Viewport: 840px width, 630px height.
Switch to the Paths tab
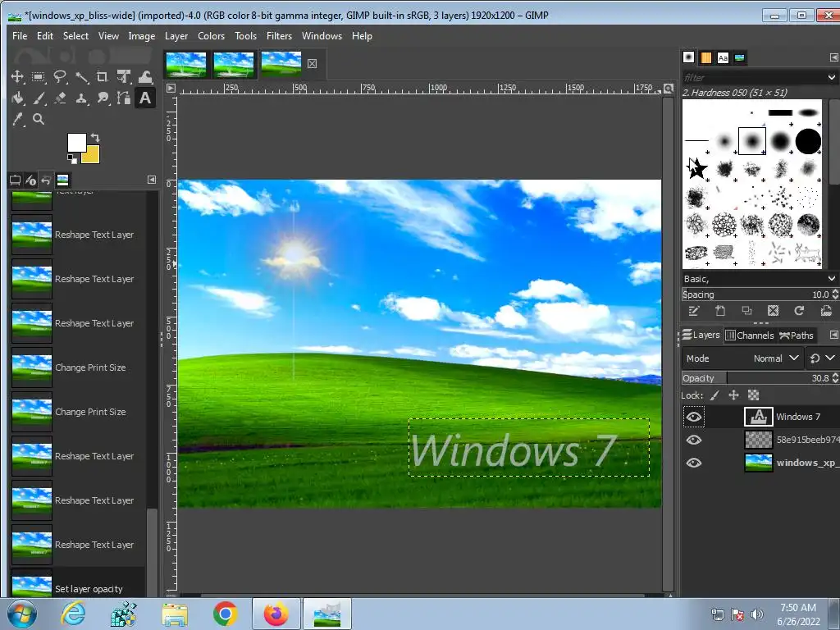pos(797,336)
